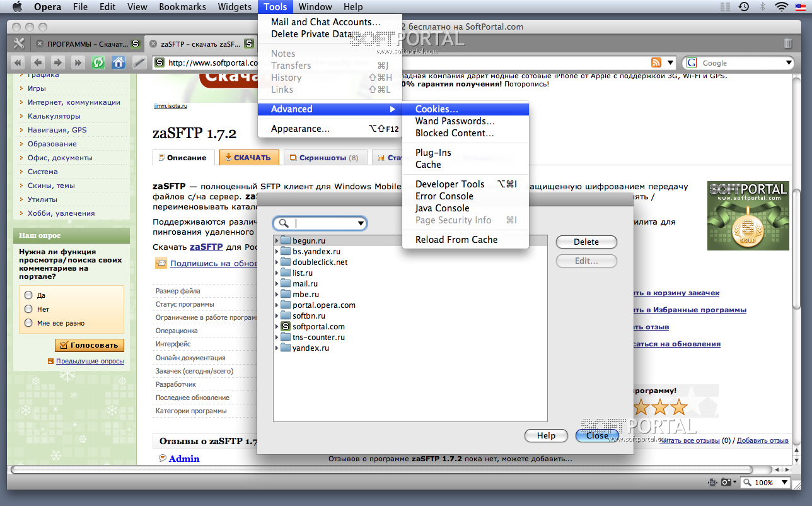Click the orange RSS feed icon
The height and width of the screenshot is (506, 812).
point(656,62)
